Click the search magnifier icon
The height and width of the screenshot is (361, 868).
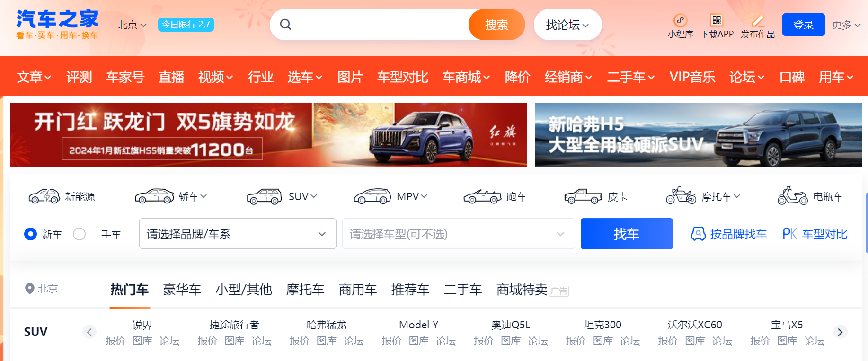point(285,24)
